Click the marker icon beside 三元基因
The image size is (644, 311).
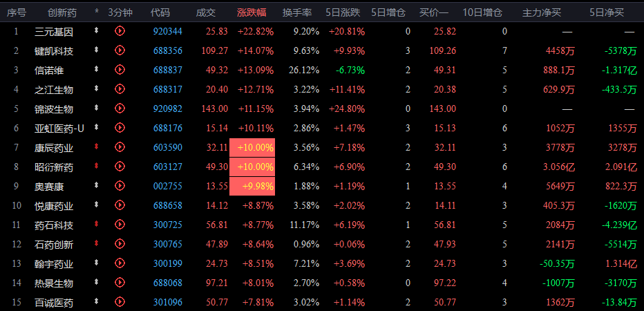click(97, 30)
